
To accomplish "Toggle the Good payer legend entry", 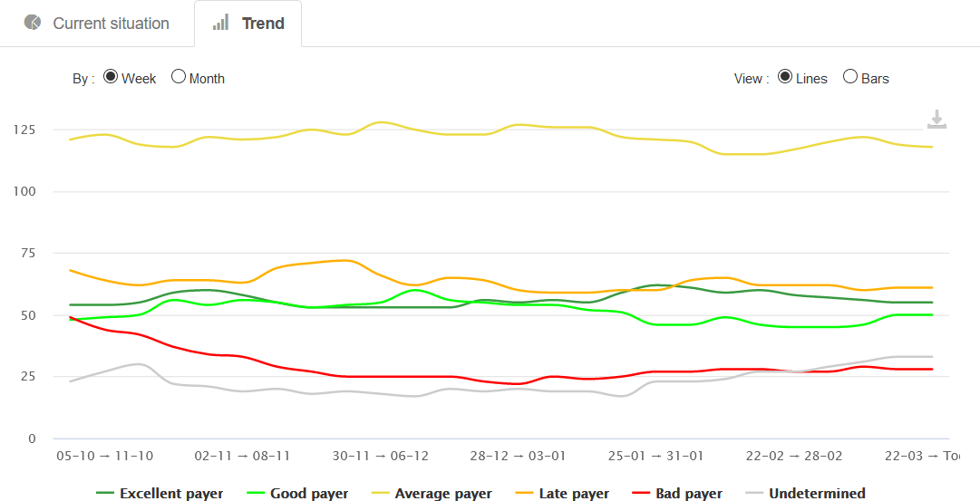I will pos(310,494).
